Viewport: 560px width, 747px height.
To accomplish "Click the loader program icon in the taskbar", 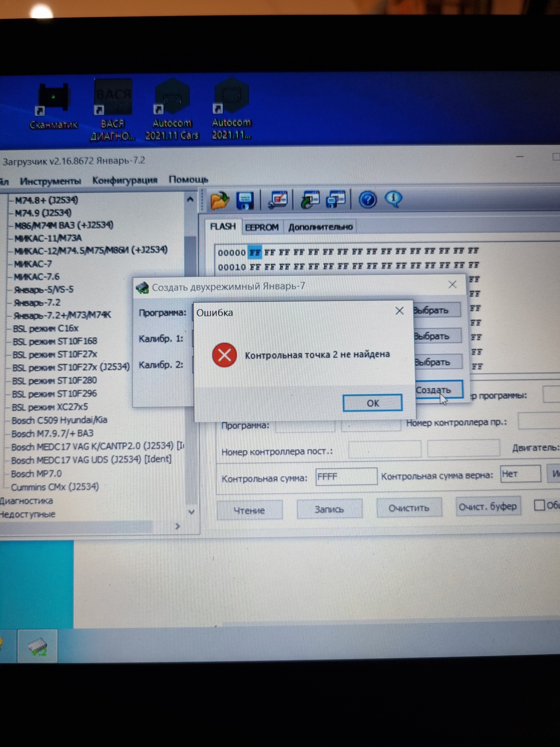I will 37,646.
